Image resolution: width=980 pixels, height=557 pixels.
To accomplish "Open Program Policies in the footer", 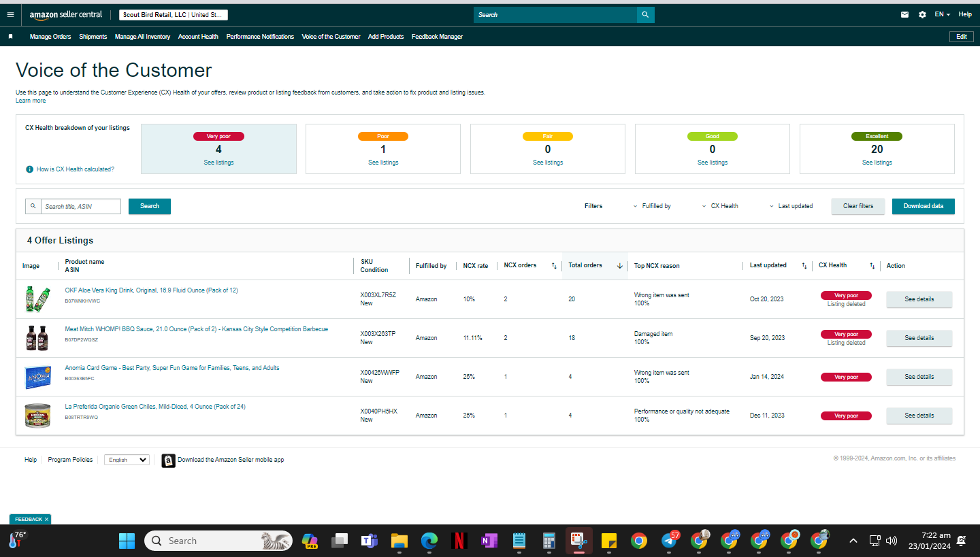I will (70, 460).
